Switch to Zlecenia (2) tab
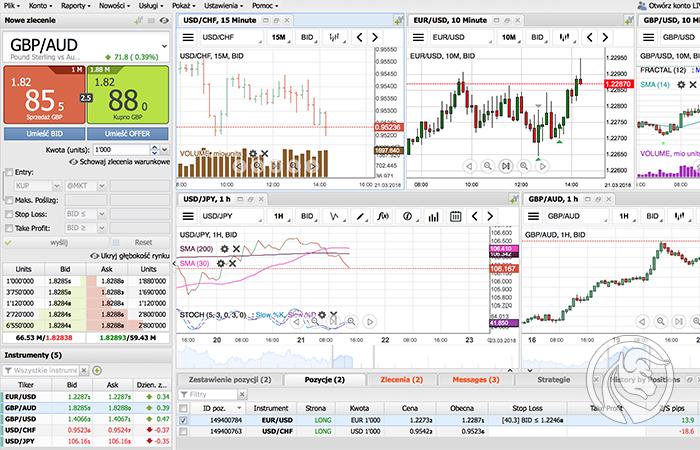Viewport: 700px width, 450px height. point(401,380)
